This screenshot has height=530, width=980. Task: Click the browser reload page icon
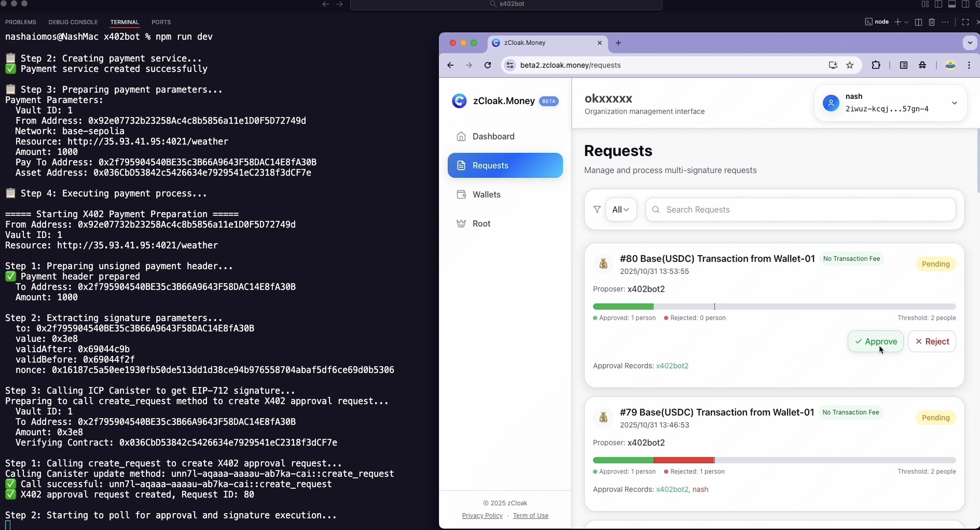coord(488,65)
